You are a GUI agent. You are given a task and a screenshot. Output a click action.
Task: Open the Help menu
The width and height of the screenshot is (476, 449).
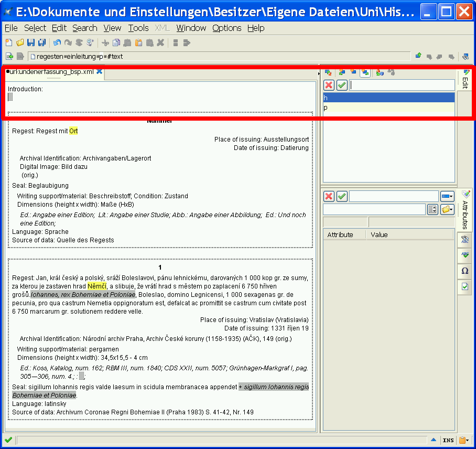(256, 28)
